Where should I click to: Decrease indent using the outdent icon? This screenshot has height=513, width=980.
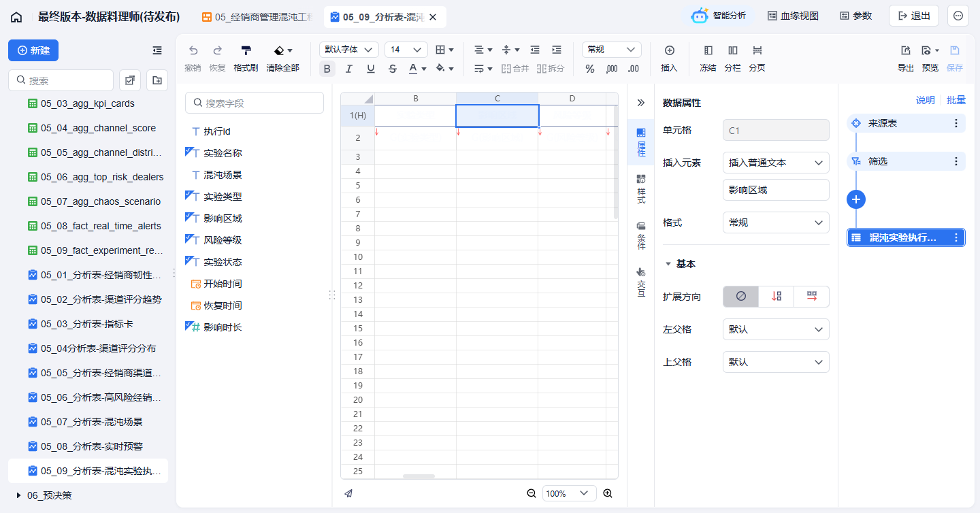click(x=535, y=50)
